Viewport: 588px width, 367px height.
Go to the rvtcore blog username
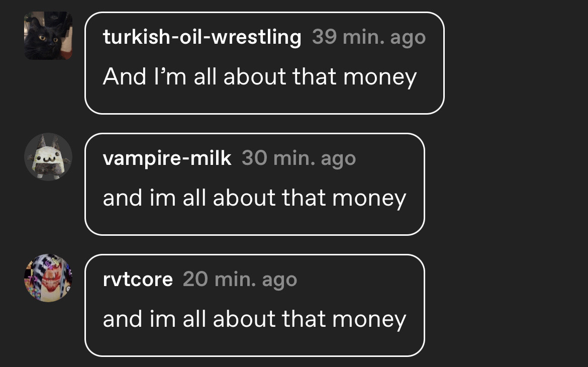coord(138,280)
